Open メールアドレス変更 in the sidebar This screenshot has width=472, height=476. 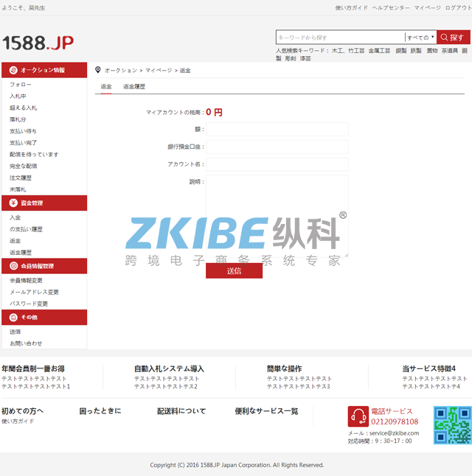click(35, 292)
